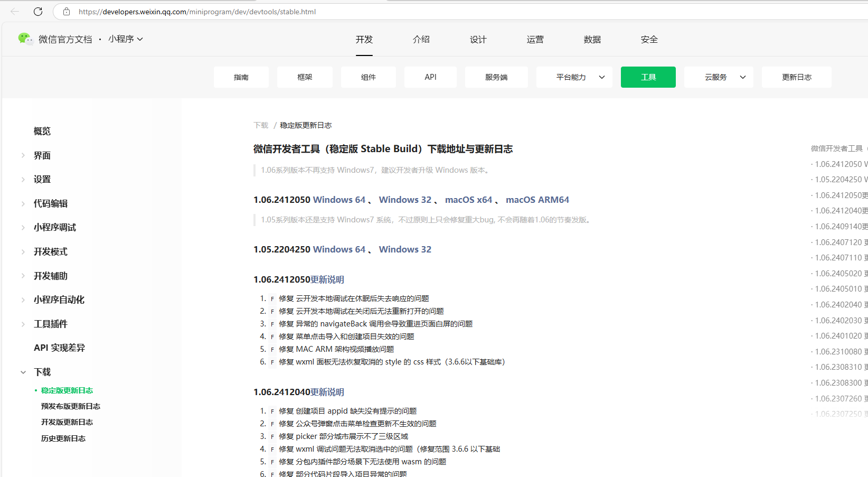Viewport: 868px width, 477px height.
Task: Jump to 1.06.2407120 in right outline
Action: tap(839, 242)
